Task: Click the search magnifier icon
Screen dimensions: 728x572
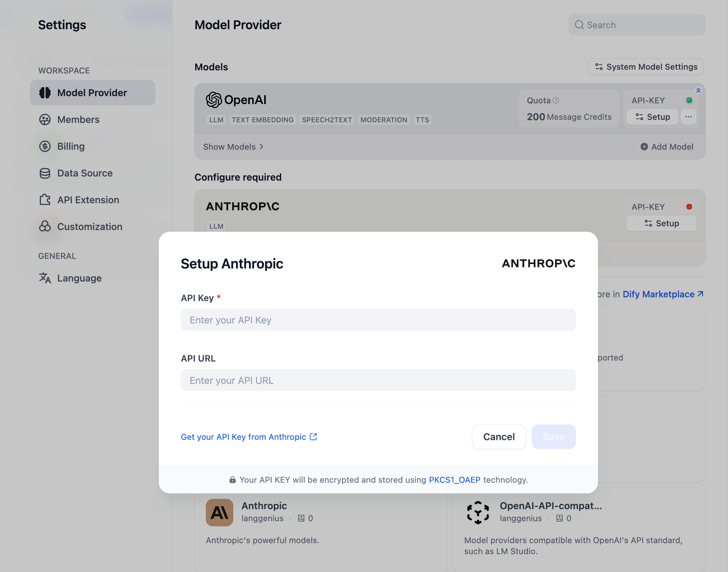Action: click(579, 25)
